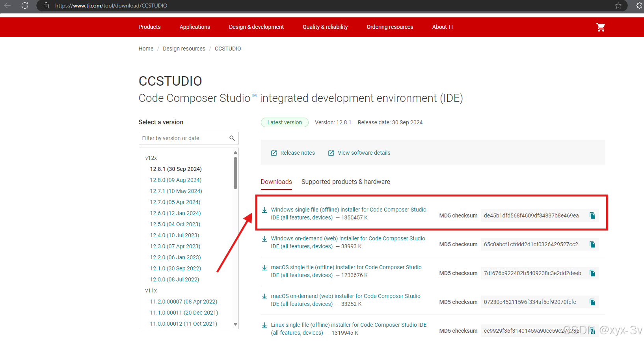This screenshot has width=644, height=341.
Task: Select version 12.8.0 (09 Aug 2024)
Action: coord(175,180)
